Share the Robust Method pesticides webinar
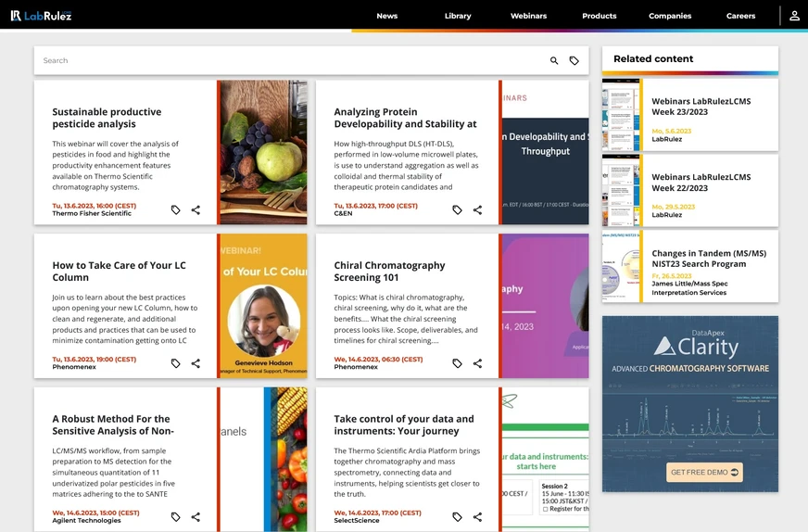Image resolution: width=808 pixels, height=532 pixels. click(196, 517)
